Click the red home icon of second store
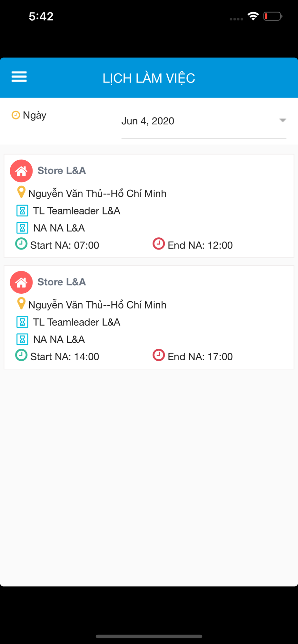The height and width of the screenshot is (644, 298). click(x=21, y=282)
